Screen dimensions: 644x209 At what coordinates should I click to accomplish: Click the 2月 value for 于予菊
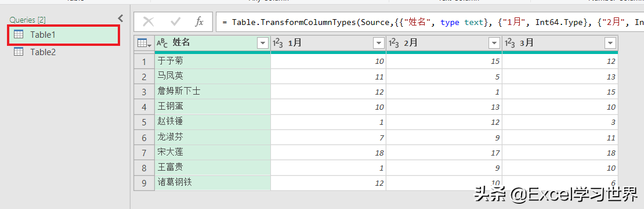(x=444, y=62)
